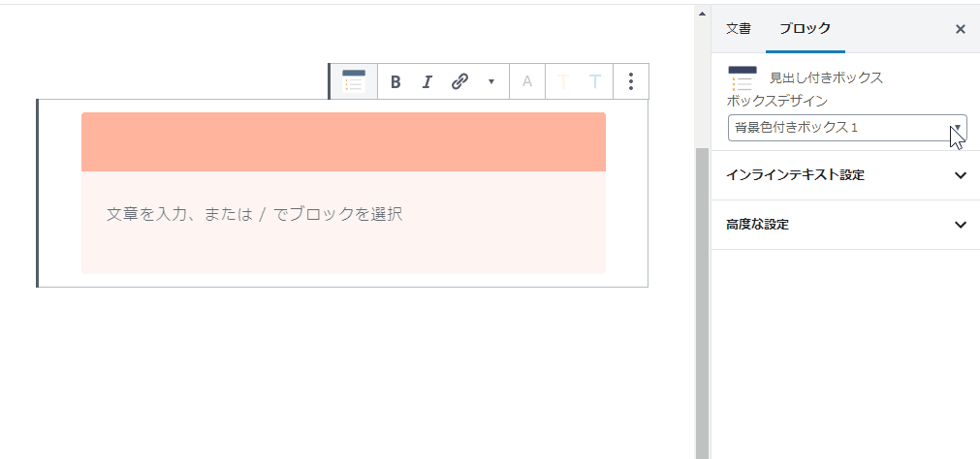This screenshot has width=980, height=459.
Task: Click the editor vertical scrollbar thumb
Action: pyautogui.click(x=702, y=303)
